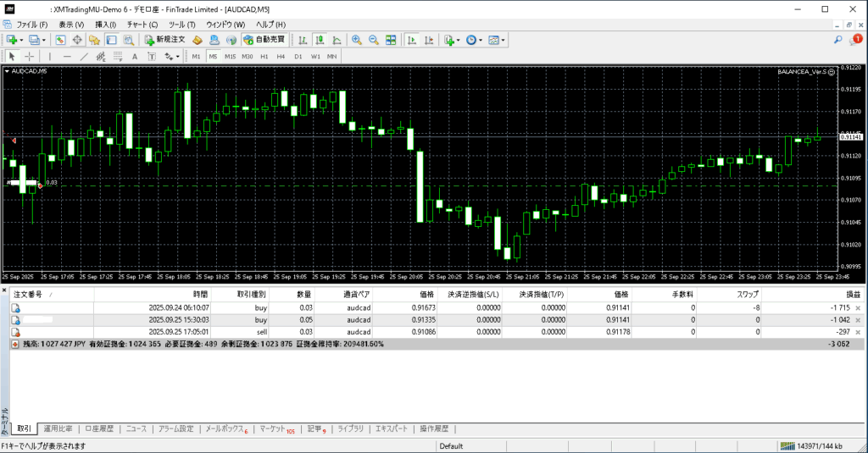Screen dimensions: 868x453
Task: Click the zoom in magnifier icon
Action: click(357, 40)
